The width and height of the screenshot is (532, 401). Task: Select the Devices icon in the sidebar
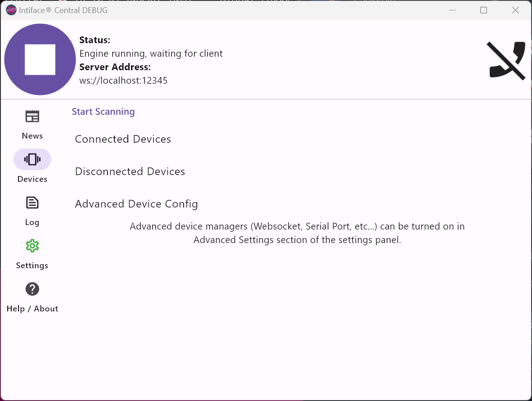[32, 159]
